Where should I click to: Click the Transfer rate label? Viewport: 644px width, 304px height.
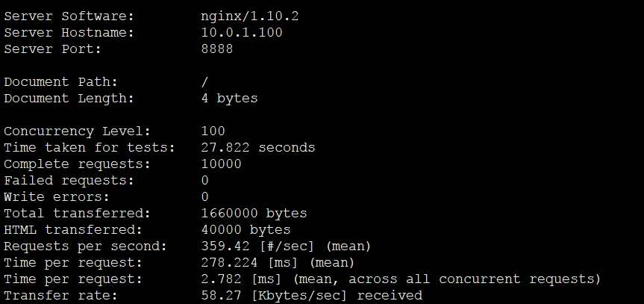(60, 296)
